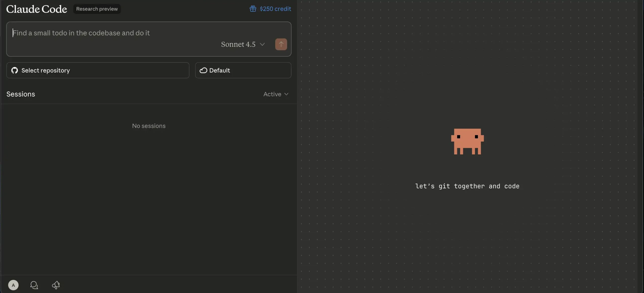Viewport: 644px width, 293px height.
Task: Click the pixel crab mascot
Action: point(467,141)
